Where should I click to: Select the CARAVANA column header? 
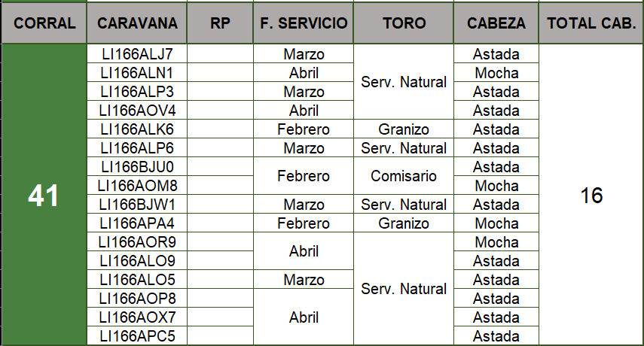coord(137,23)
